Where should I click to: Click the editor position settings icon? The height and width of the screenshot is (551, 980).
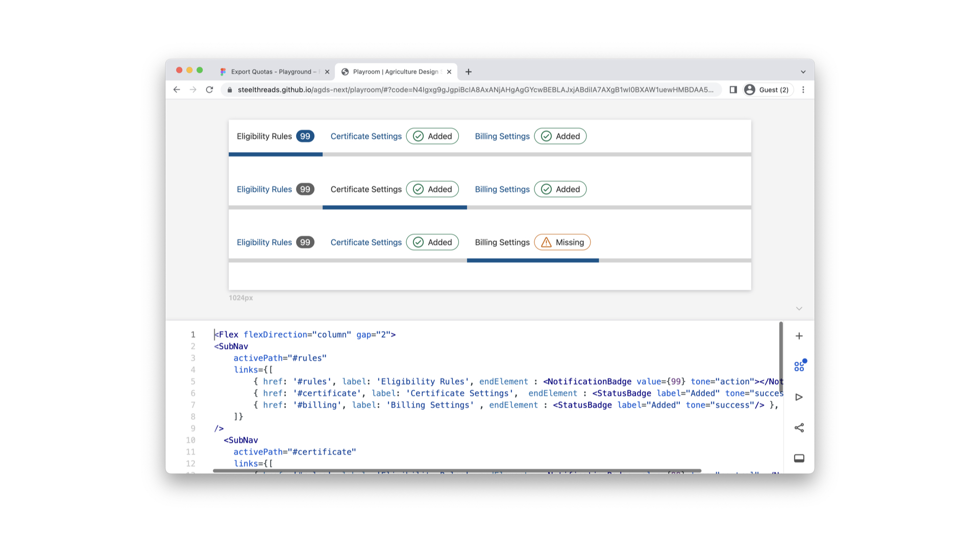pyautogui.click(x=799, y=458)
